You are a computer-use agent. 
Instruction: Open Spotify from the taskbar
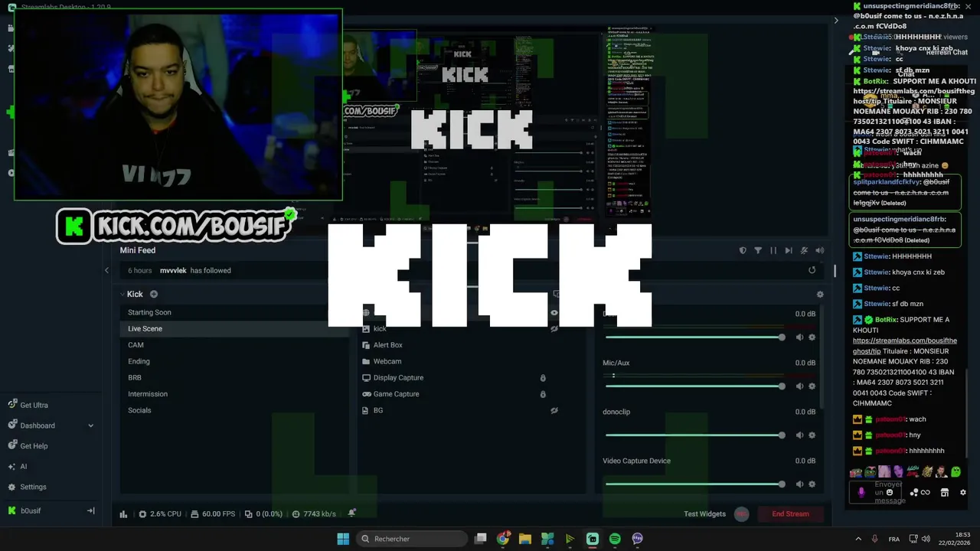tap(615, 539)
